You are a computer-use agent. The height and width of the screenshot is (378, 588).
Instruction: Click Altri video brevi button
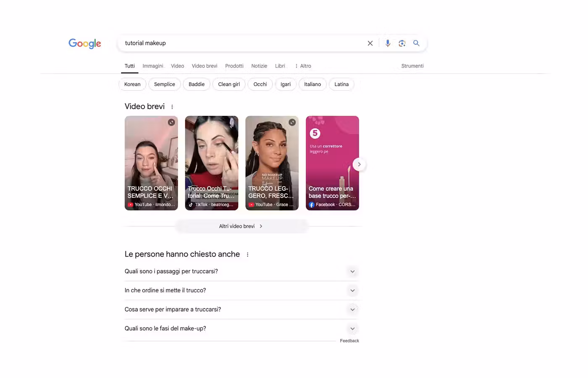click(241, 226)
